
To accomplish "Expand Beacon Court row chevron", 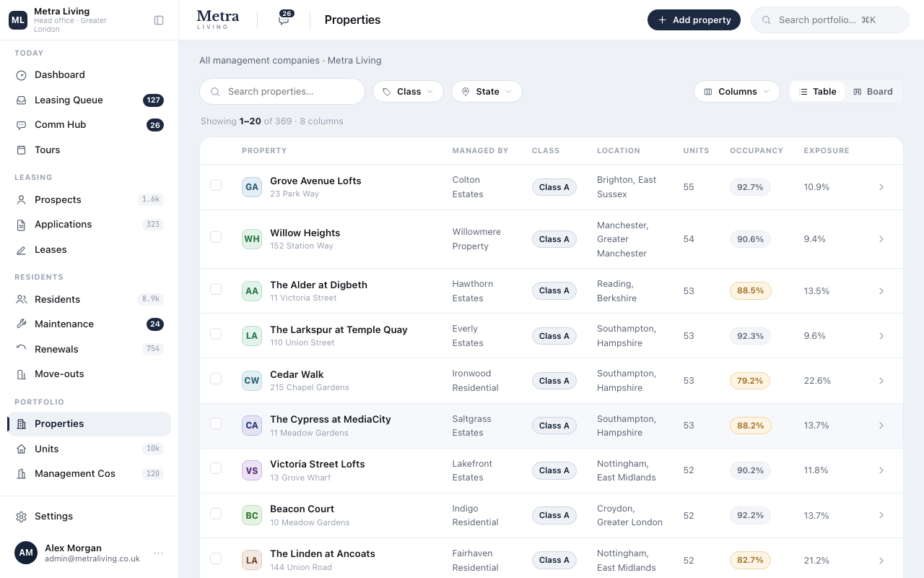I will [881, 515].
